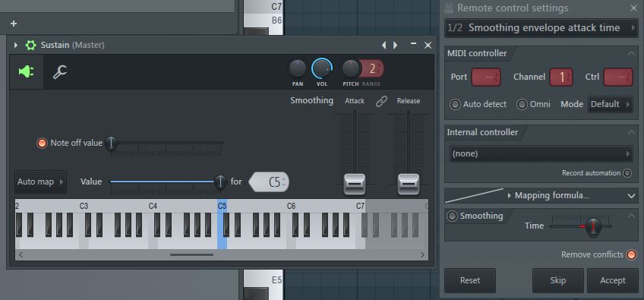Click the Value slider handle
This screenshot has height=300, width=644.
(x=220, y=182)
